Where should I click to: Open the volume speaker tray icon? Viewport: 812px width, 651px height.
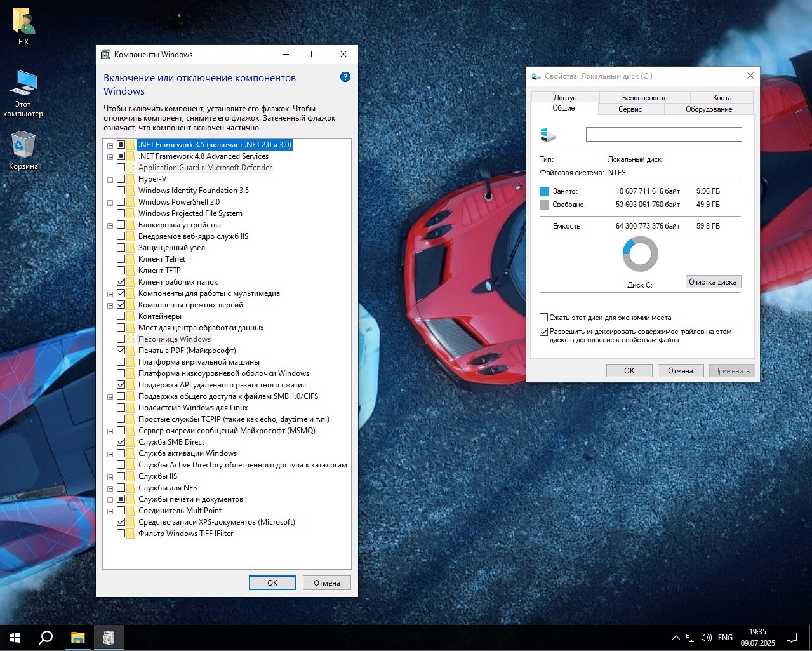tap(706, 637)
